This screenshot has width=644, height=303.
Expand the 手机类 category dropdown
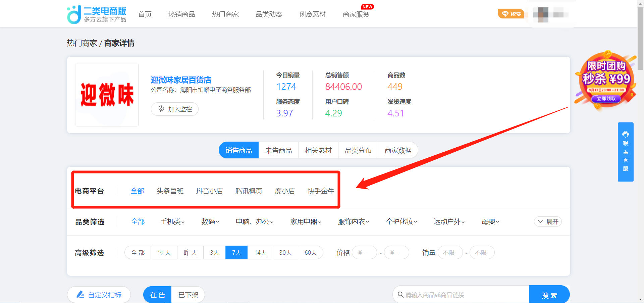172,221
